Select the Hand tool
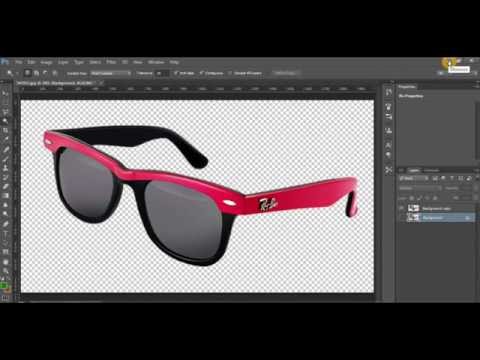The width and height of the screenshot is (480, 360). point(6,262)
